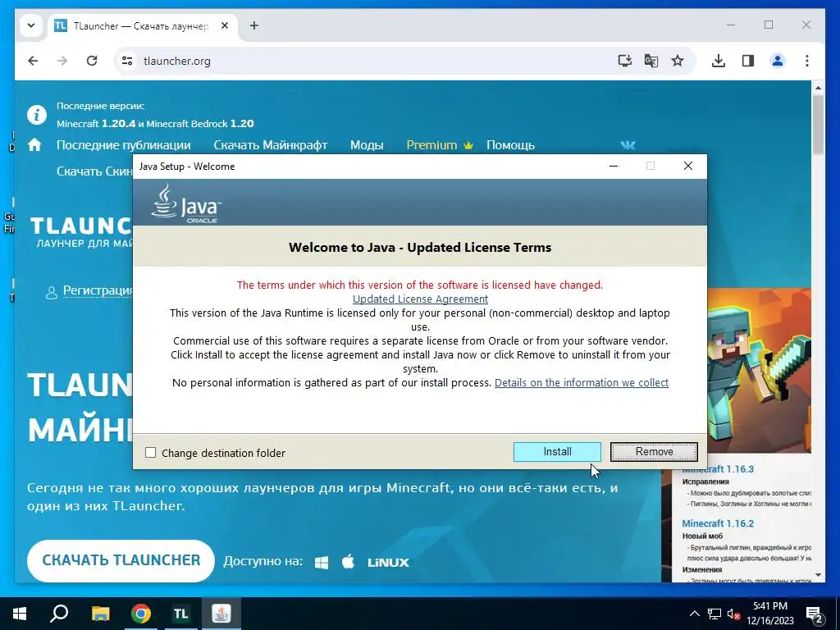Viewport: 840px width, 630px height.
Task: Click Java installer icon in taskbar
Action: tap(221, 614)
